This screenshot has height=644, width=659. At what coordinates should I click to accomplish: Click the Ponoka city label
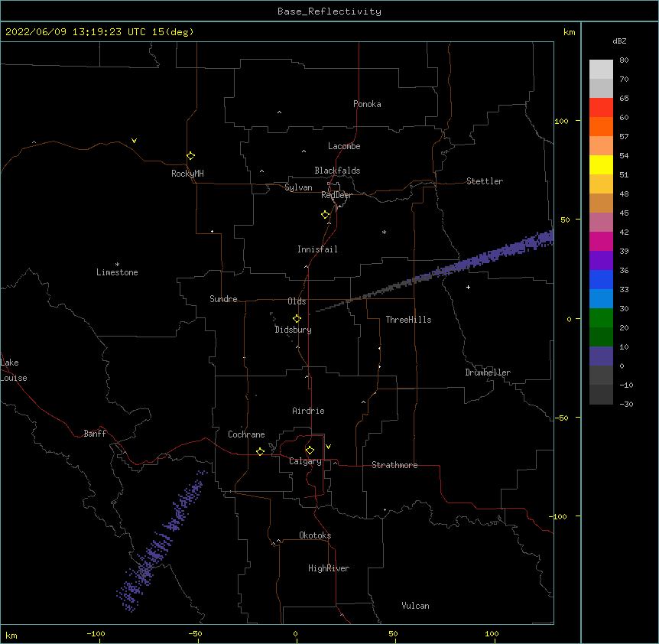click(367, 104)
